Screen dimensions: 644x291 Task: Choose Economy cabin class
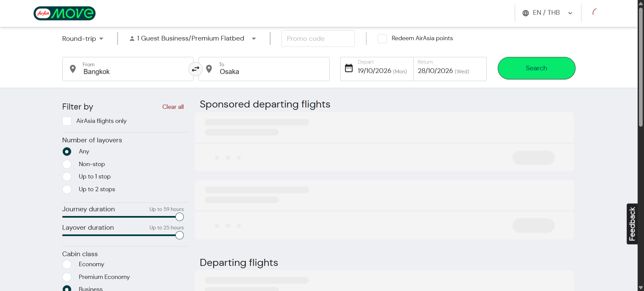(x=67, y=264)
